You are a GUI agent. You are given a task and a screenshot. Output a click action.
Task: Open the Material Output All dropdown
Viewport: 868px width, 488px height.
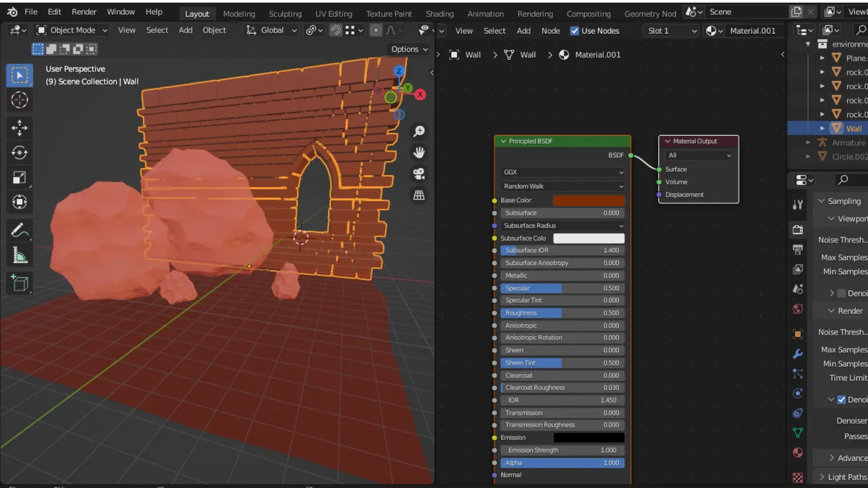[x=699, y=155]
